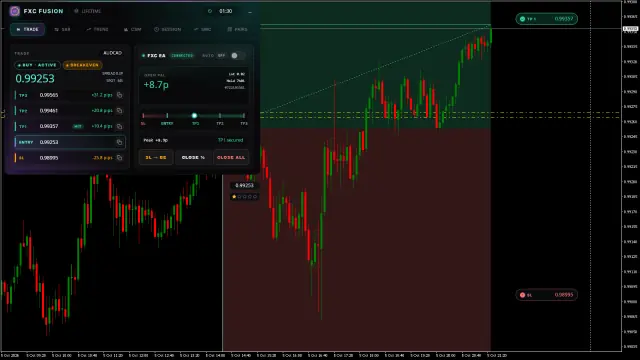
Task: Click the 0.99253 entry price tag on the chart
Action: pyautogui.click(x=244, y=186)
